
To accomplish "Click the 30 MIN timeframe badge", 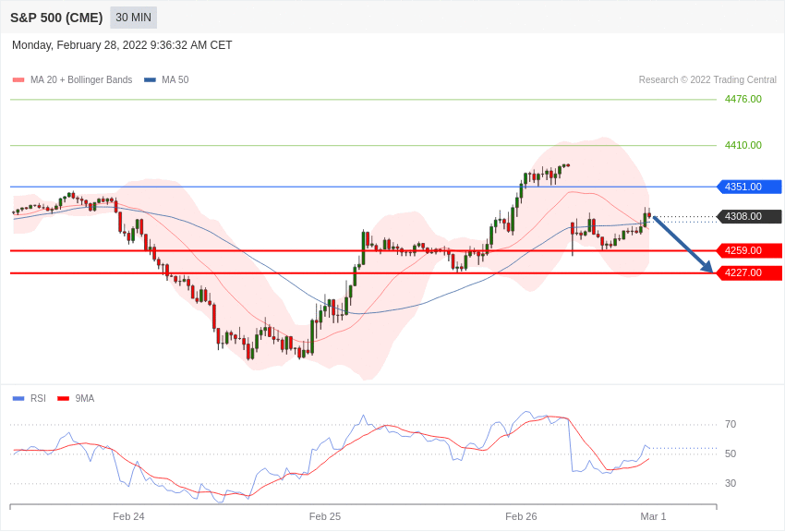I will [133, 18].
